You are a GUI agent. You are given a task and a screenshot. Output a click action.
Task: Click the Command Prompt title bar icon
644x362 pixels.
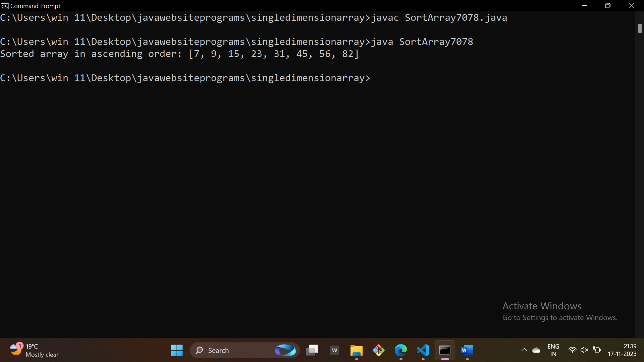click(x=4, y=6)
